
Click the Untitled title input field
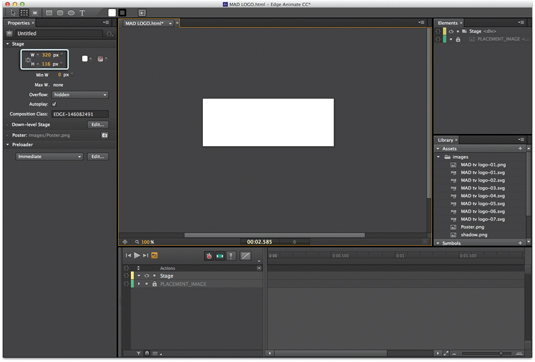pos(60,33)
